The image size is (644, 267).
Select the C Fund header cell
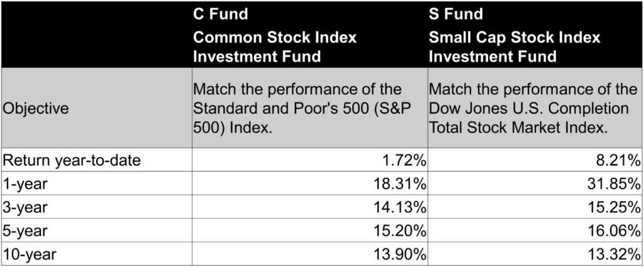[309, 35]
